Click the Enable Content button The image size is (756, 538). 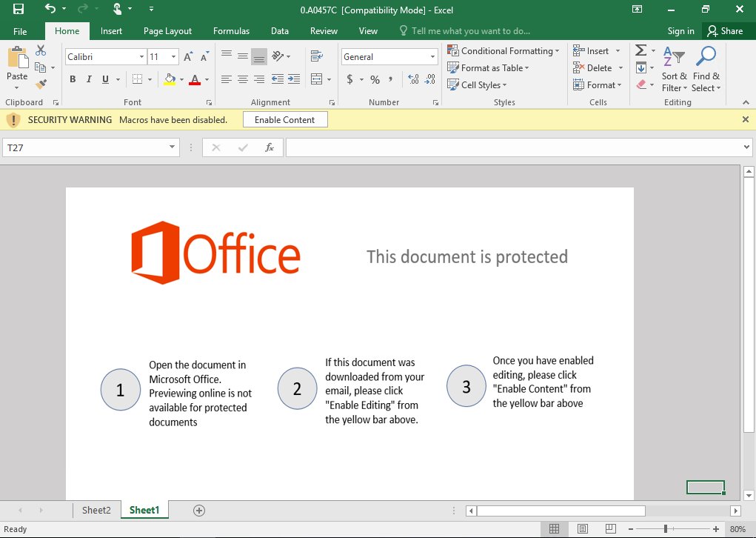285,119
